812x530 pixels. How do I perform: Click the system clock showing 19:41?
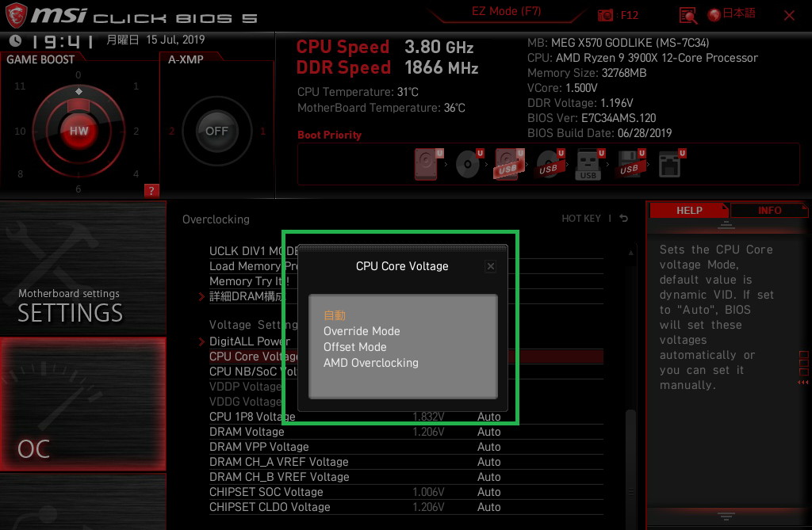pyautogui.click(x=62, y=41)
